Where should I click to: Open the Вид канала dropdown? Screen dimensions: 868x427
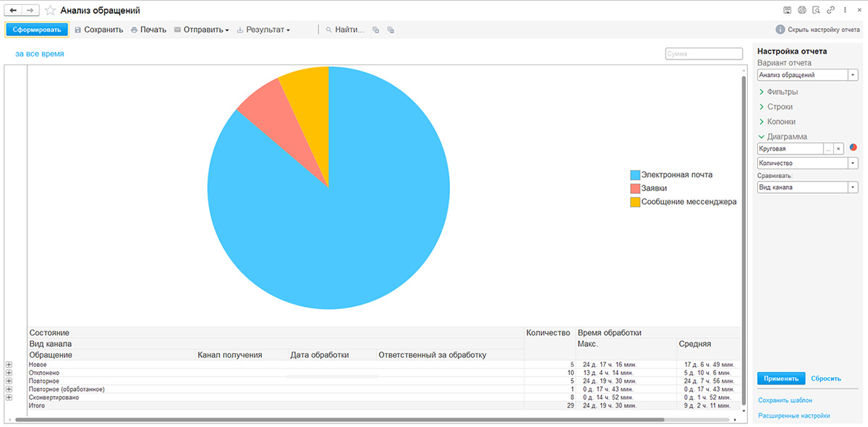point(853,187)
